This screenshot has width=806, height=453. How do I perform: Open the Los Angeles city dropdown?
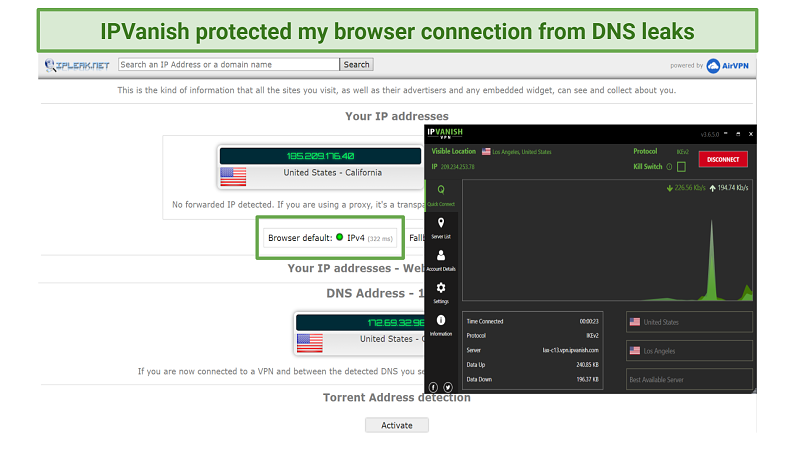689,351
